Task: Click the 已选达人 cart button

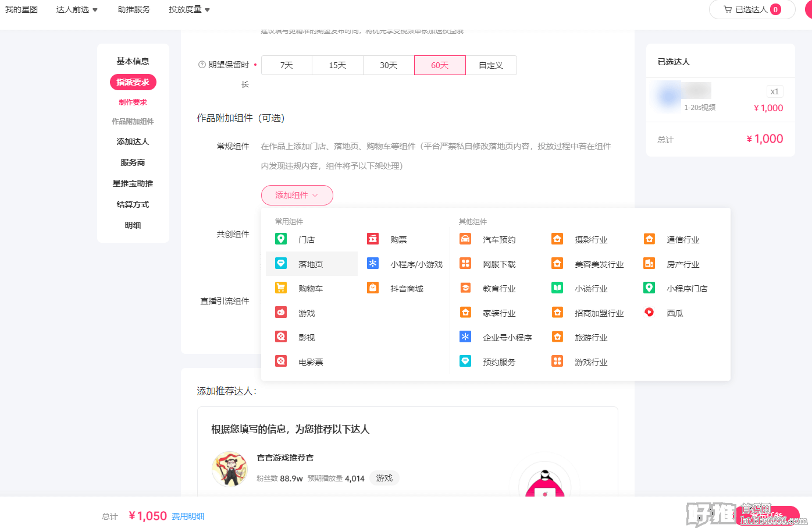Action: [x=752, y=9]
